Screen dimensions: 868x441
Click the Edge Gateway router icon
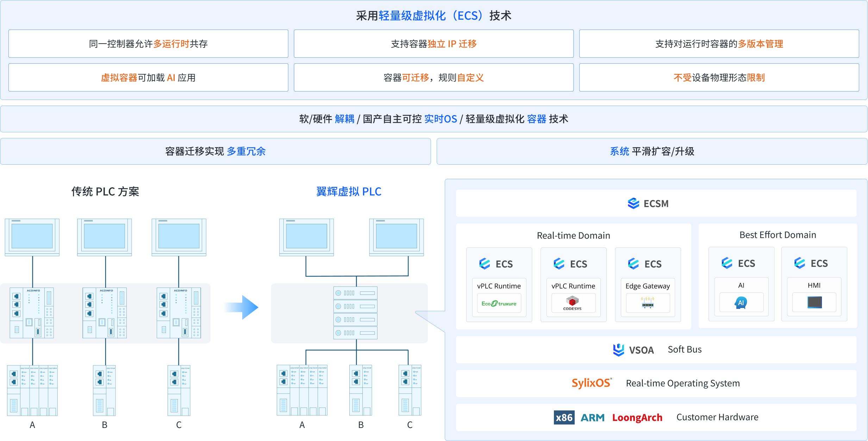pyautogui.click(x=648, y=303)
